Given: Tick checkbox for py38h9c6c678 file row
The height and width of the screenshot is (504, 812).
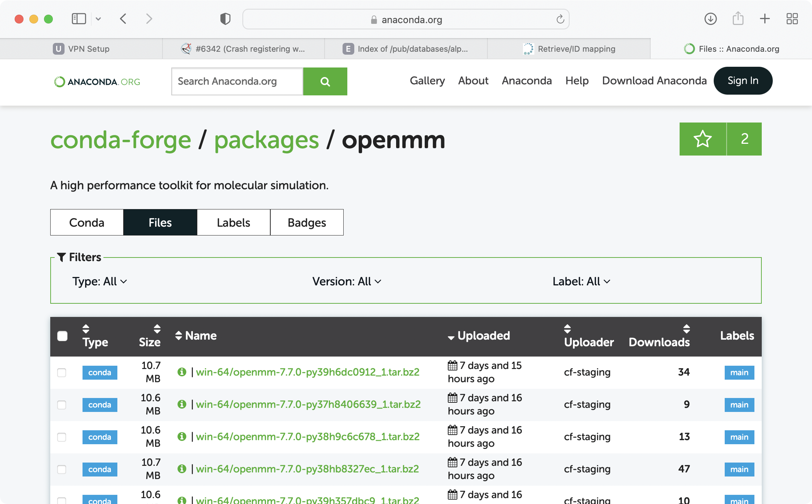Looking at the screenshot, I should [x=62, y=437].
